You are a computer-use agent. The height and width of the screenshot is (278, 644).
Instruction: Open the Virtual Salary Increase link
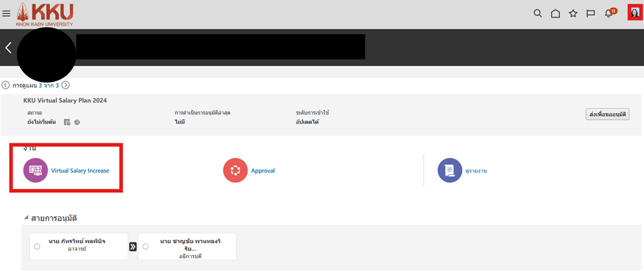coord(80,170)
